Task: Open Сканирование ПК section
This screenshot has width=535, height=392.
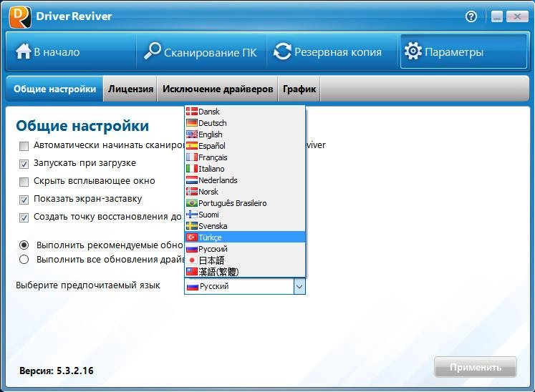Action: [x=201, y=52]
